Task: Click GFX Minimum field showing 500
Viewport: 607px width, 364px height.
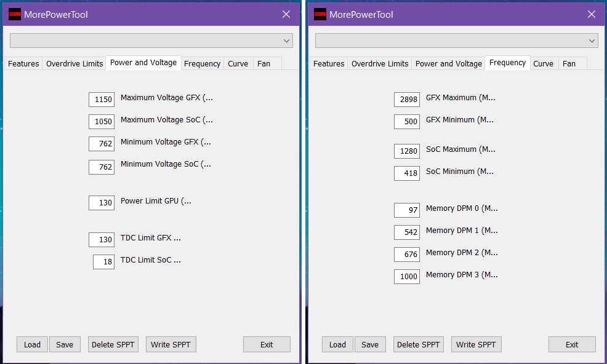Action: [407, 122]
